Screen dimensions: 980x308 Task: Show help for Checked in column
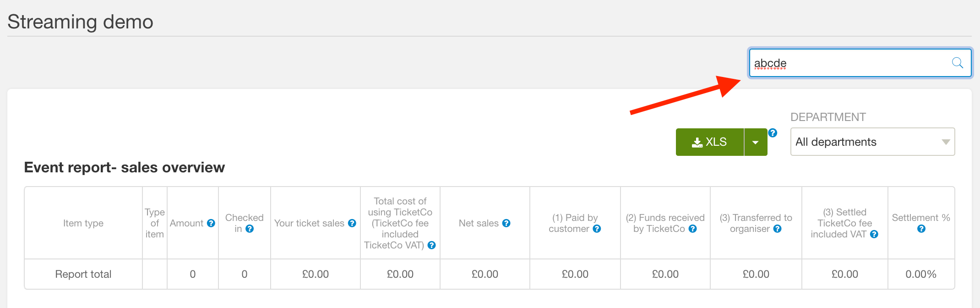coord(250,229)
